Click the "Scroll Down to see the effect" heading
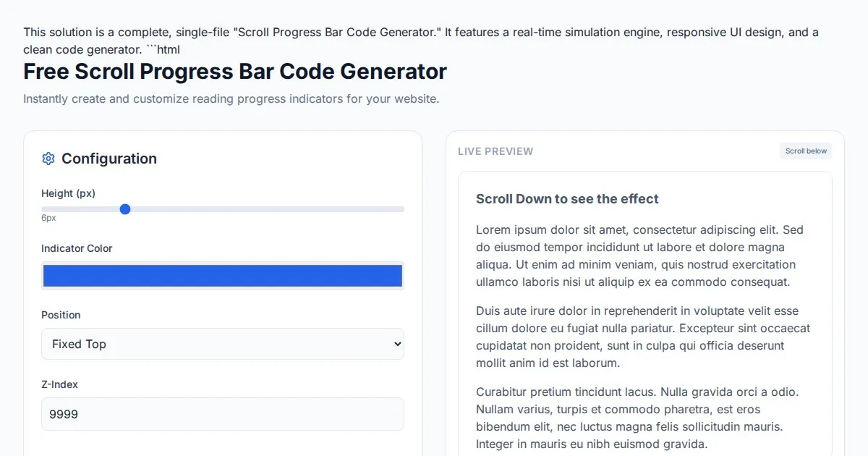Image resolution: width=868 pixels, height=456 pixels. tap(567, 199)
